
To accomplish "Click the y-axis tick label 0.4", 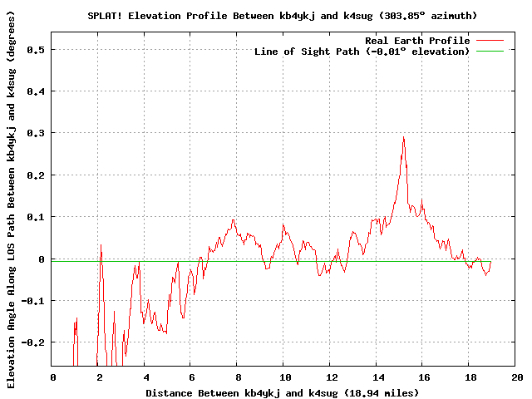I will (x=36, y=91).
